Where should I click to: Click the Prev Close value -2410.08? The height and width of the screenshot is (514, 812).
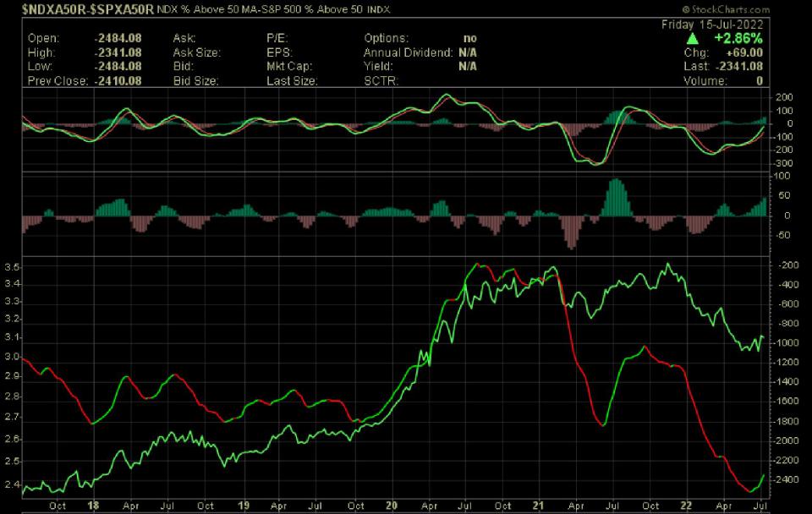coord(118,81)
